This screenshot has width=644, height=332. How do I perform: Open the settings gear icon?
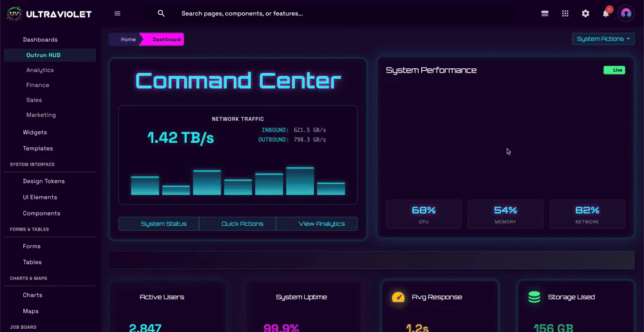tap(585, 14)
